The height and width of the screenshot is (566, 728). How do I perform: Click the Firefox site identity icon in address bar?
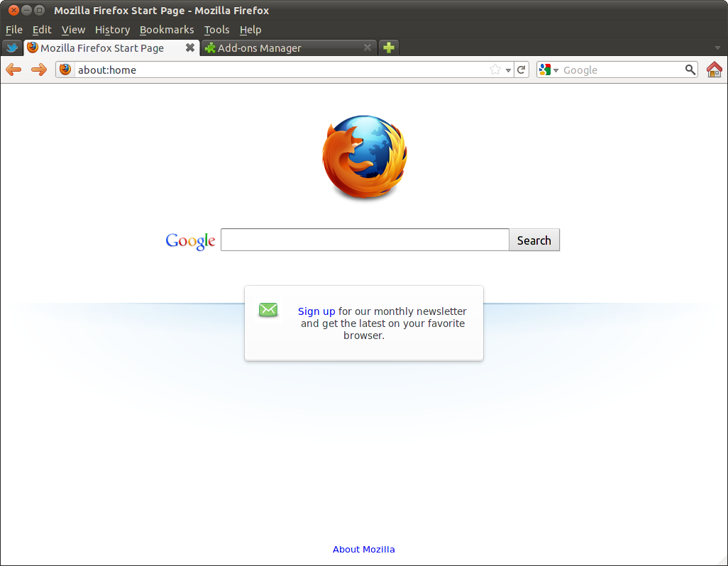[x=65, y=70]
